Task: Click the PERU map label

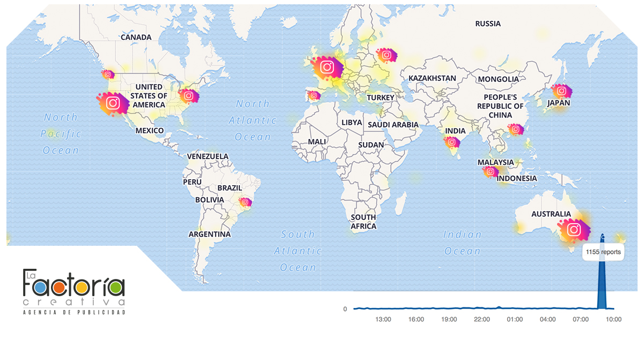Action: (192, 182)
